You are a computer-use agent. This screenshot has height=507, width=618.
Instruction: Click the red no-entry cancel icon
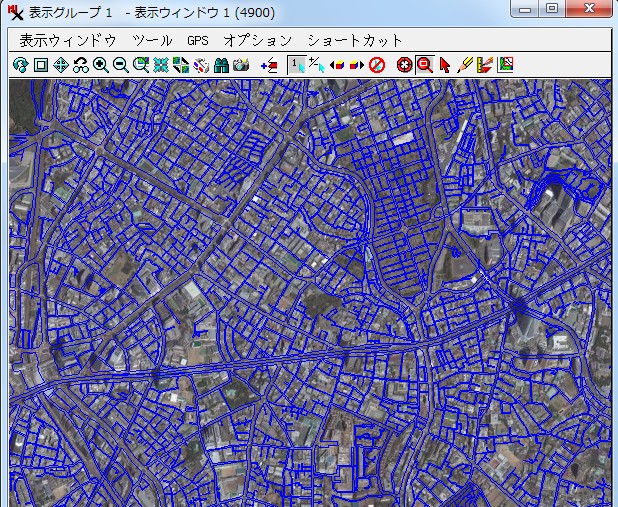pyautogui.click(x=377, y=66)
